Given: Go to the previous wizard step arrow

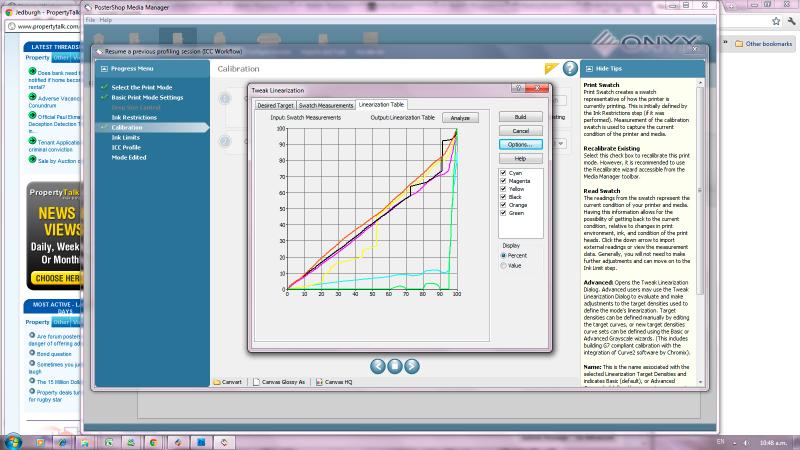Looking at the screenshot, I should (x=378, y=366).
